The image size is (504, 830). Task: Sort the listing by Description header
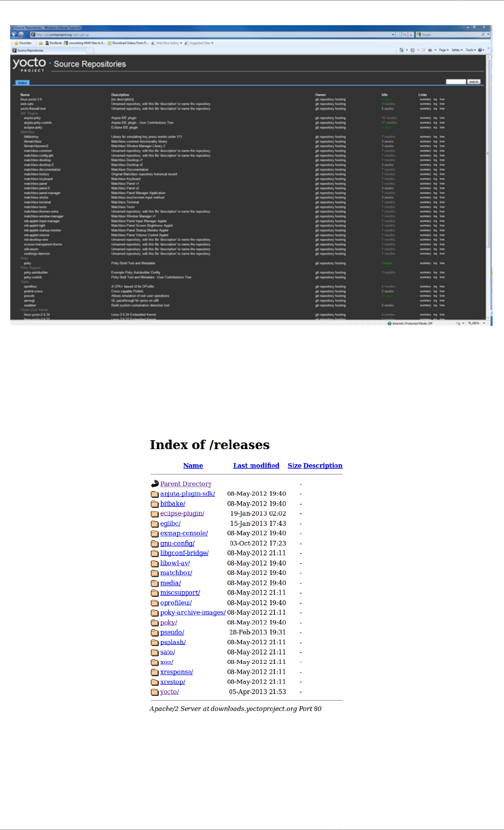click(x=323, y=465)
